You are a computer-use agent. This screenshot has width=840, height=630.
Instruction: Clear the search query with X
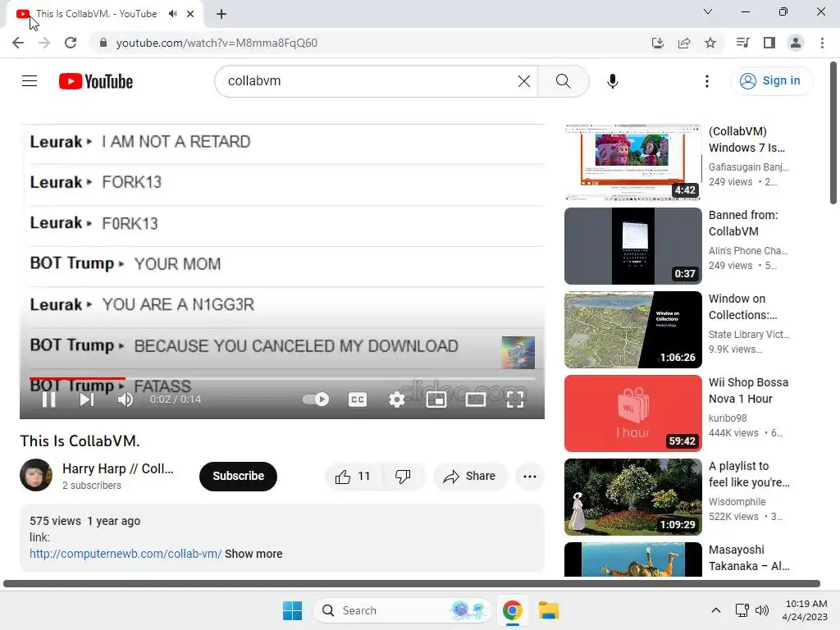click(x=524, y=81)
